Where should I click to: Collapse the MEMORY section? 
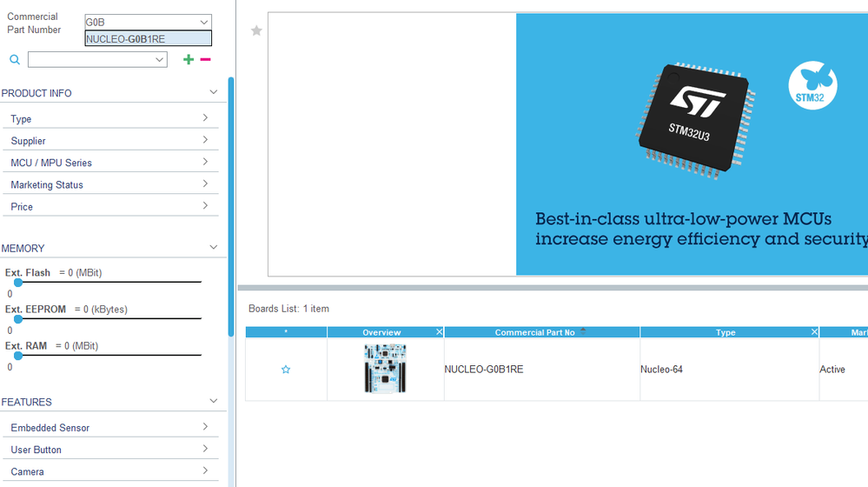(214, 247)
